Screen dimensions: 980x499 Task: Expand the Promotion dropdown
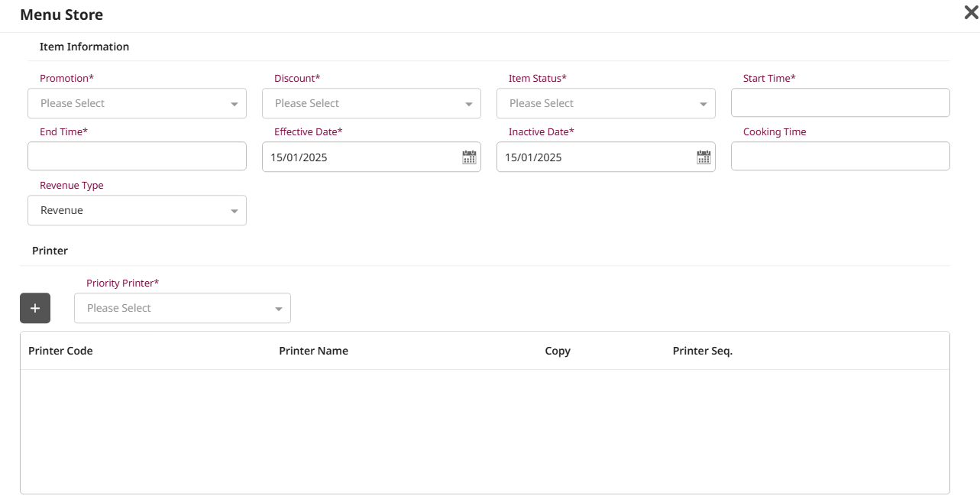click(137, 103)
